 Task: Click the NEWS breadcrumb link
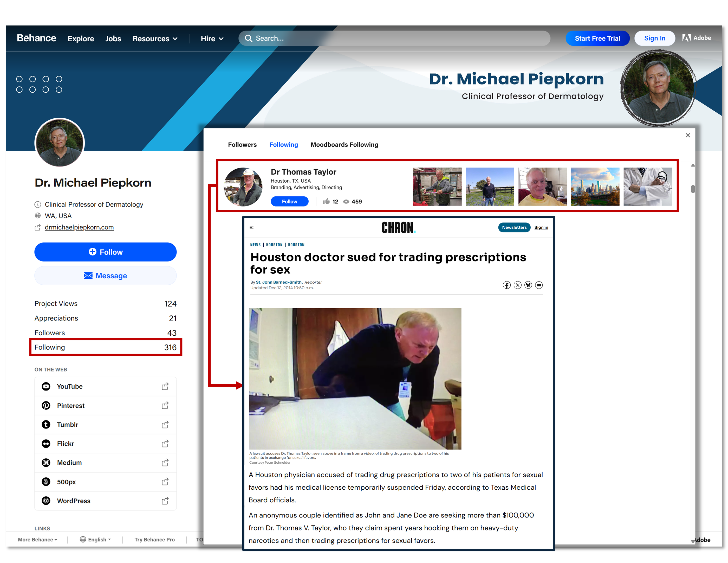255,245
